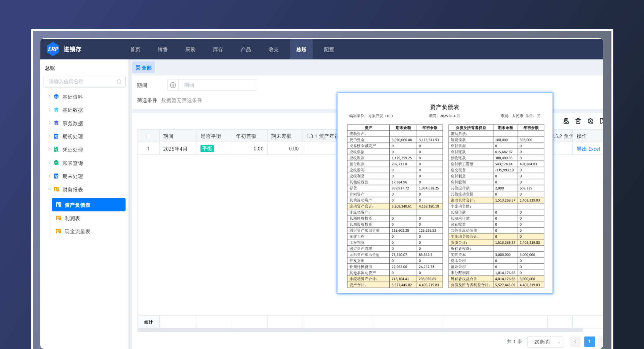Screen dimensions: 644x349
Task: Switch to the 总账 tab in the top menu
Action: pyautogui.click(x=301, y=49)
